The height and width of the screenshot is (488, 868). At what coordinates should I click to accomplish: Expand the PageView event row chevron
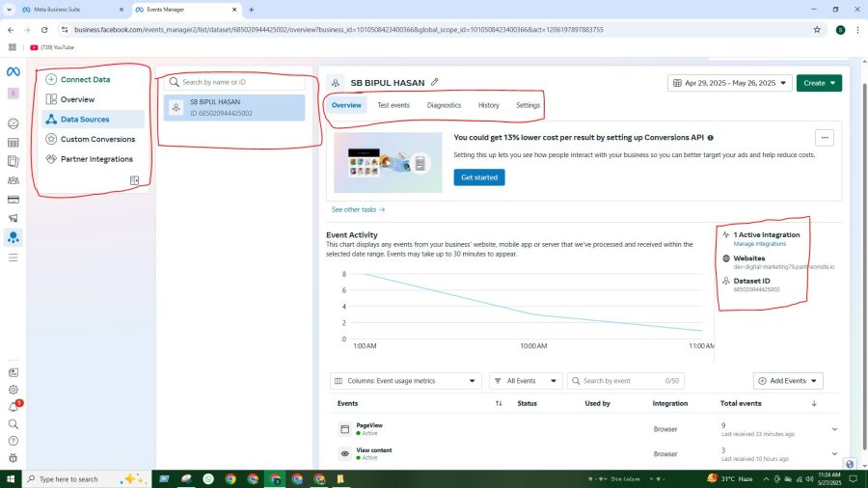(834, 429)
